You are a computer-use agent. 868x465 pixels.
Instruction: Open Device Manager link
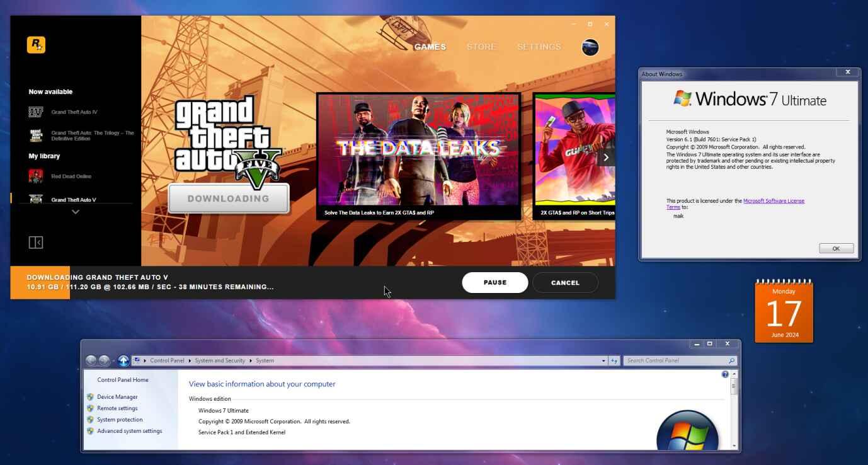coord(117,397)
